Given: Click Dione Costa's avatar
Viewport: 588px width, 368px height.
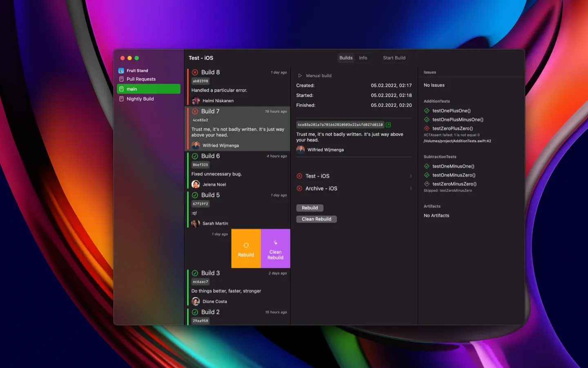Looking at the screenshot, I should coord(196,301).
